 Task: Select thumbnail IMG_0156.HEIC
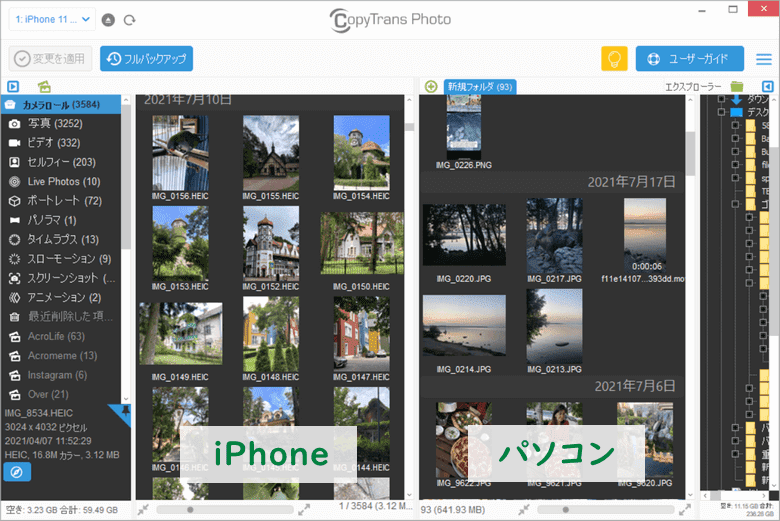pos(180,153)
